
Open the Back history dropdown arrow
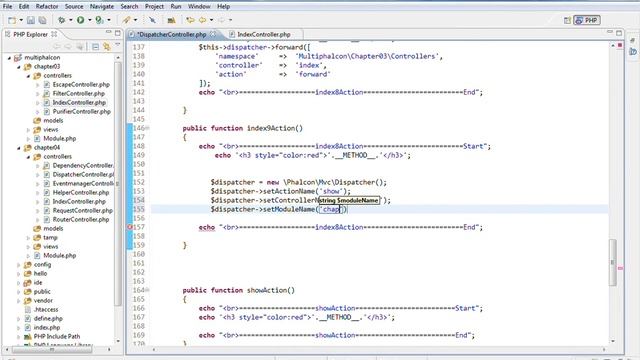pos(211,20)
